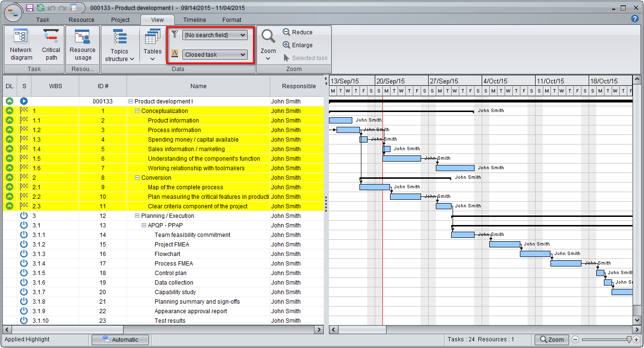
Task: Click the Redo arrow in quick access bar
Action: click(63, 8)
